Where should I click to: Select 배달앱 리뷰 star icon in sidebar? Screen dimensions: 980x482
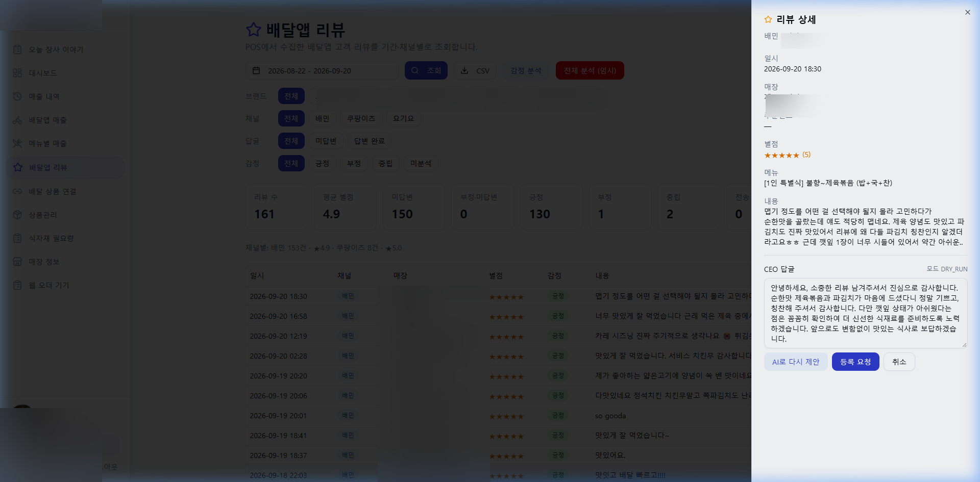click(18, 167)
